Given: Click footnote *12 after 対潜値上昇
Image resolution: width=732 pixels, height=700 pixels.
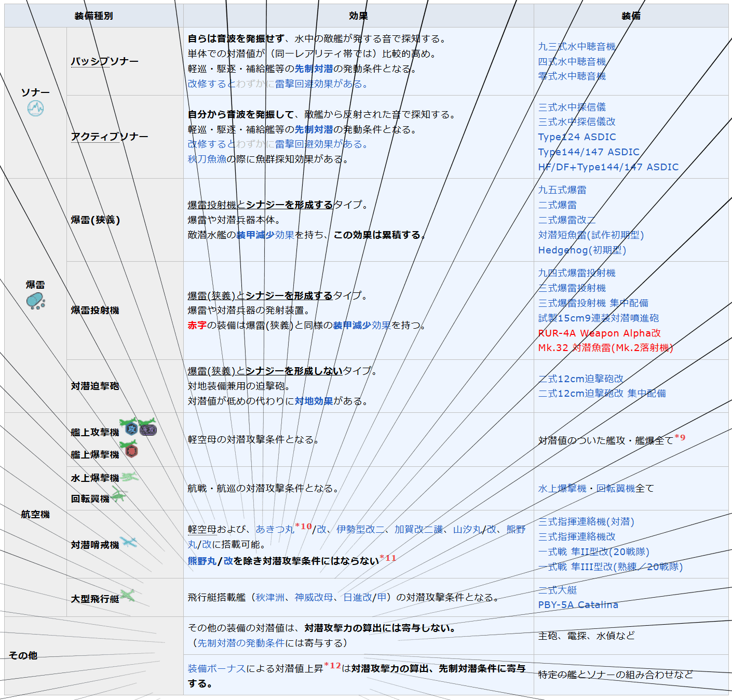Looking at the screenshot, I should (332, 666).
